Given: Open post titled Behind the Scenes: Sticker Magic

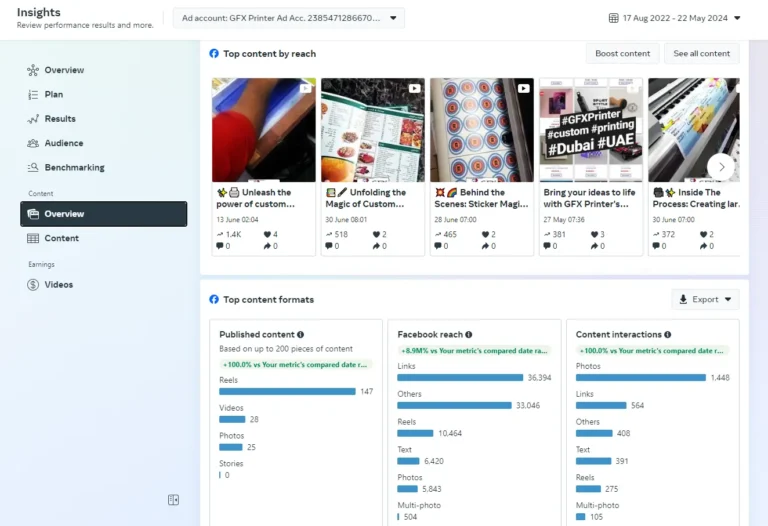Looking at the screenshot, I should pyautogui.click(x=481, y=198).
